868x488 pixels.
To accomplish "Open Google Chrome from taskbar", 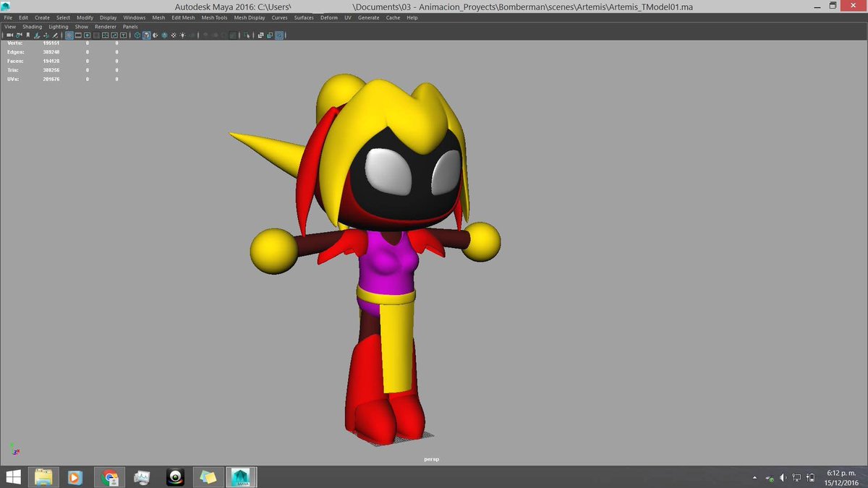I will 110,477.
